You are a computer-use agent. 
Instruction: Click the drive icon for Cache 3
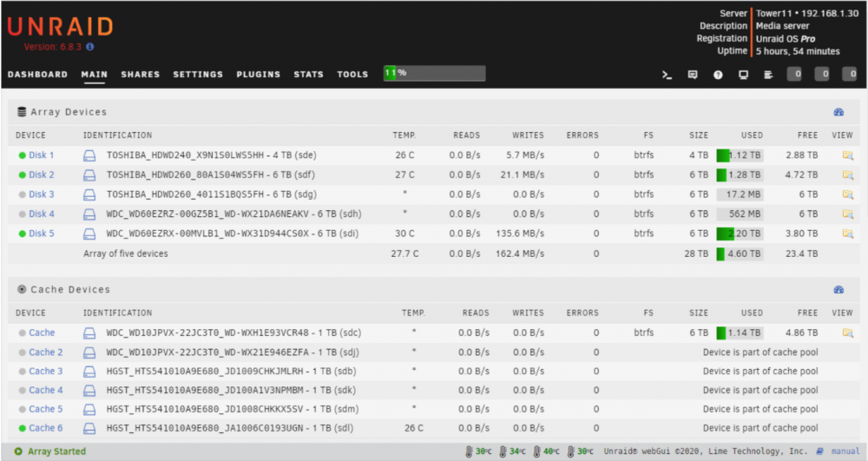89,372
